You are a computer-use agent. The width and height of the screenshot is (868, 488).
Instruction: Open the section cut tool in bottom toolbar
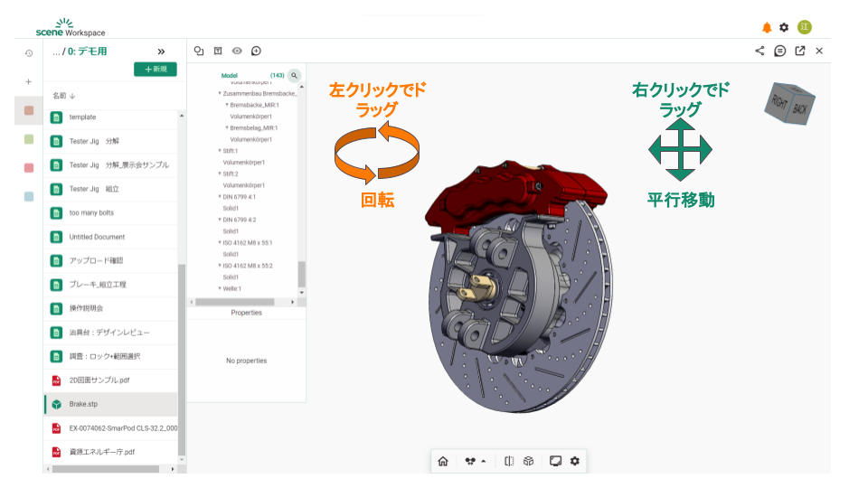[x=509, y=461]
